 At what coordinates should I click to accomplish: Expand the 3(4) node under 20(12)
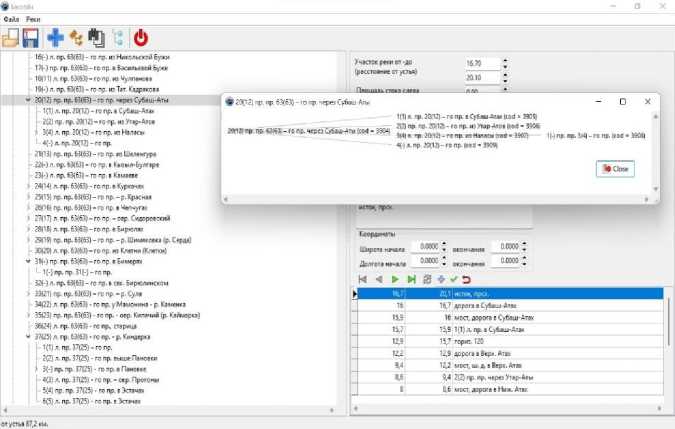[36, 132]
